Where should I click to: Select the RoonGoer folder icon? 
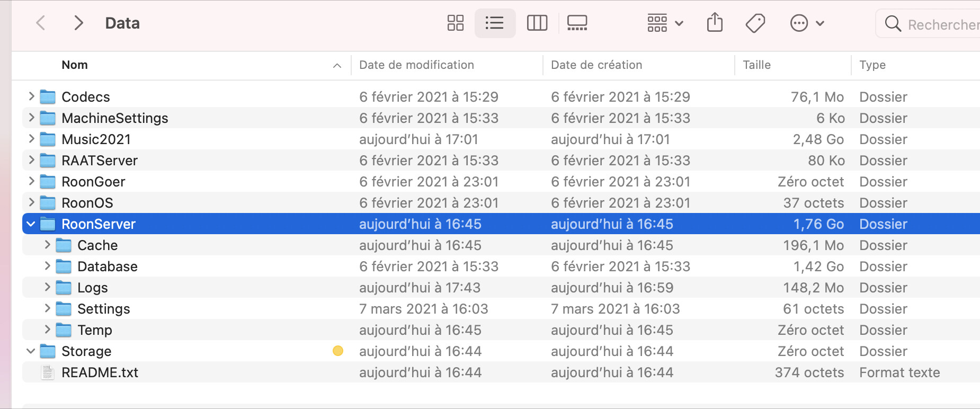click(48, 181)
